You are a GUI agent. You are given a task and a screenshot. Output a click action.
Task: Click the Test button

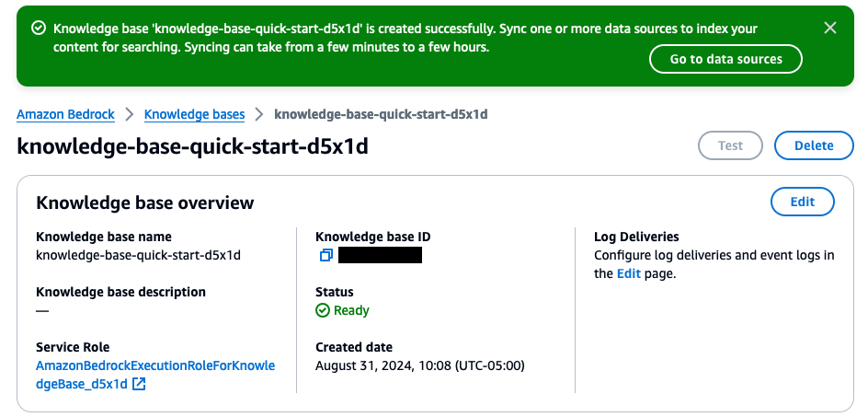point(730,145)
